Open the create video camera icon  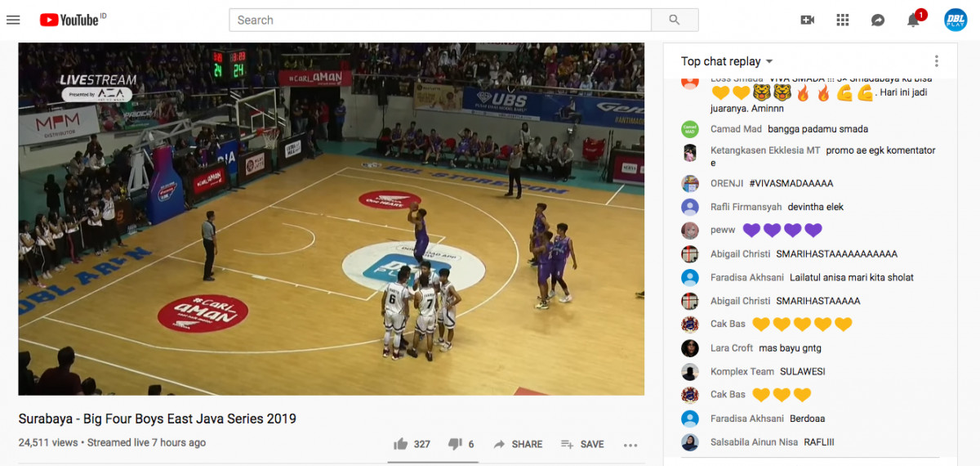point(808,20)
